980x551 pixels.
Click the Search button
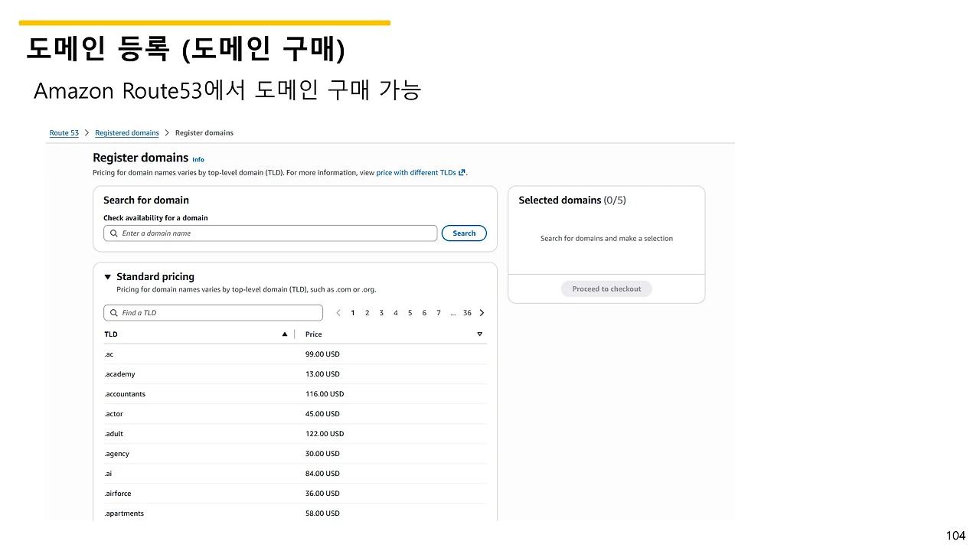tap(464, 233)
